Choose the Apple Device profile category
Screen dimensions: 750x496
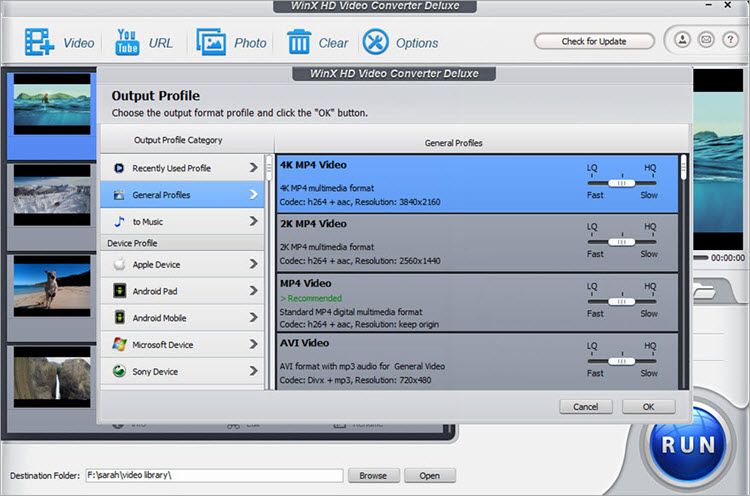point(182,264)
